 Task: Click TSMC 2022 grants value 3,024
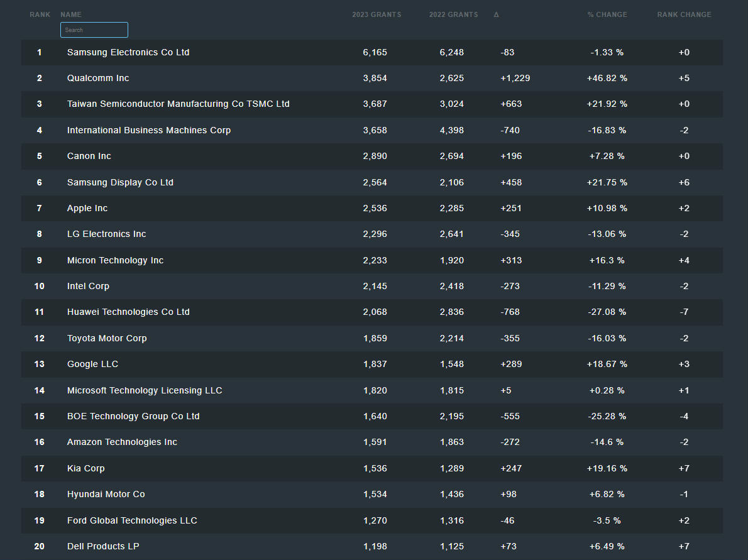[452, 104]
